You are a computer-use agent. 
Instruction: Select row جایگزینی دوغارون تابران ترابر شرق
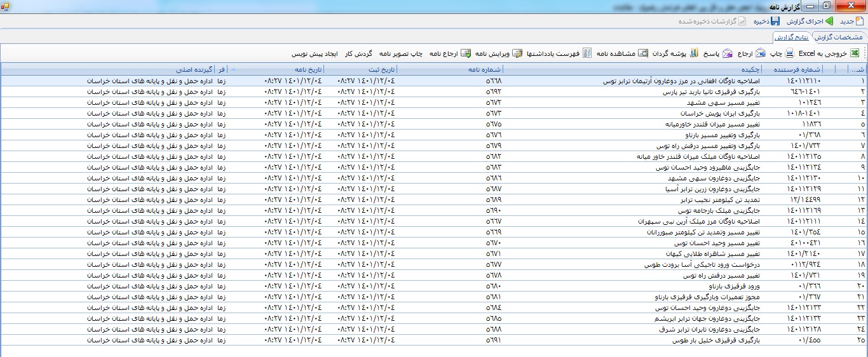click(433, 330)
